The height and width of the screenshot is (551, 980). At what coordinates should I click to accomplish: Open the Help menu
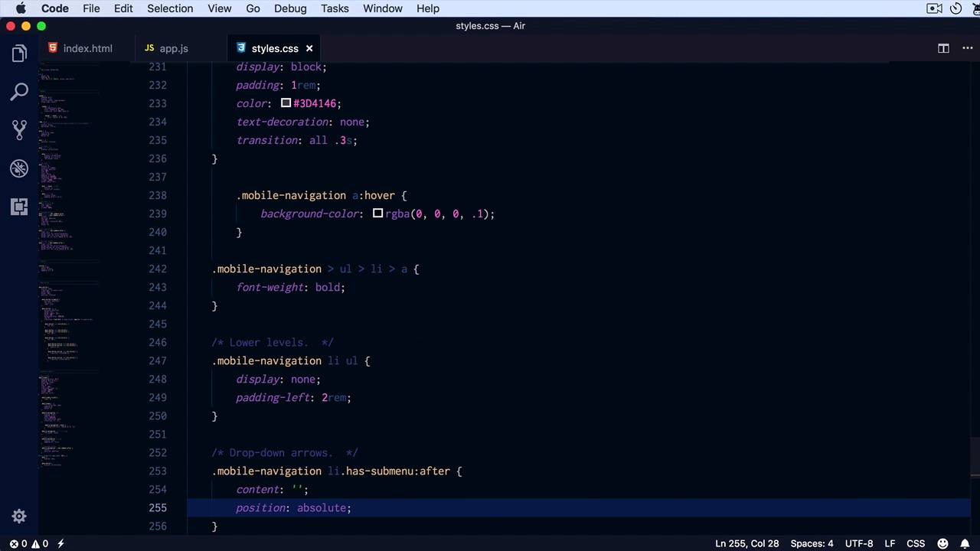click(428, 8)
